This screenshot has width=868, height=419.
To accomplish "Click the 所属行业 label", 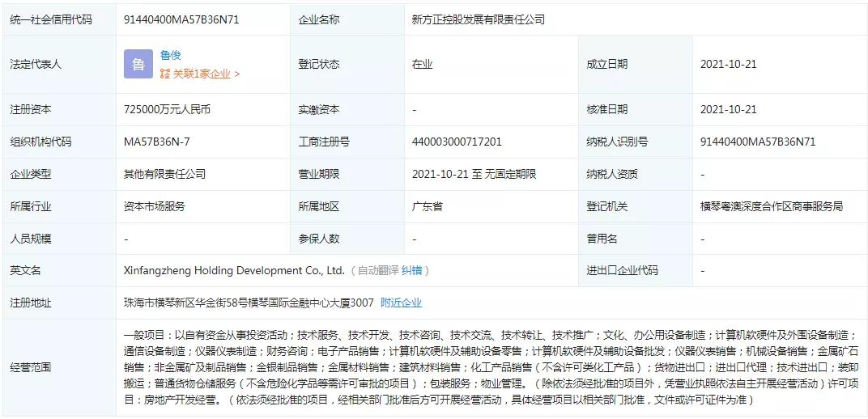I will click(31, 207).
